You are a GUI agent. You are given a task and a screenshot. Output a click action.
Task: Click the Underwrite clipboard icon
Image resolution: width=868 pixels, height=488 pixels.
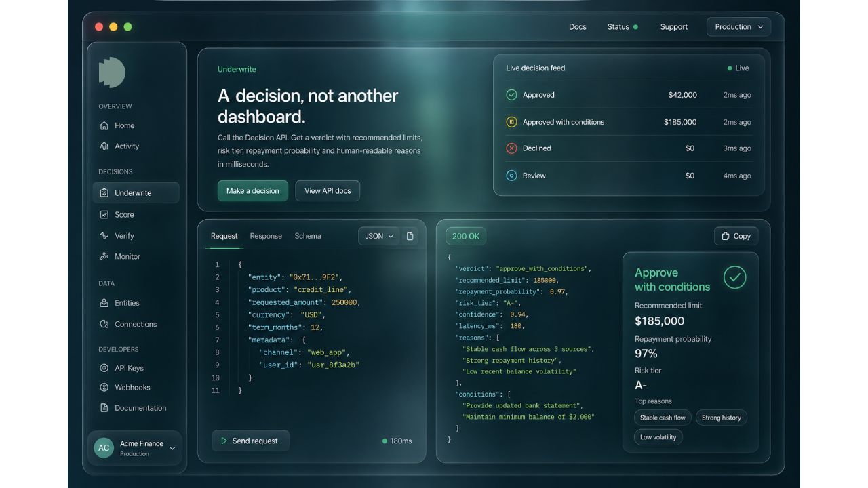click(104, 192)
